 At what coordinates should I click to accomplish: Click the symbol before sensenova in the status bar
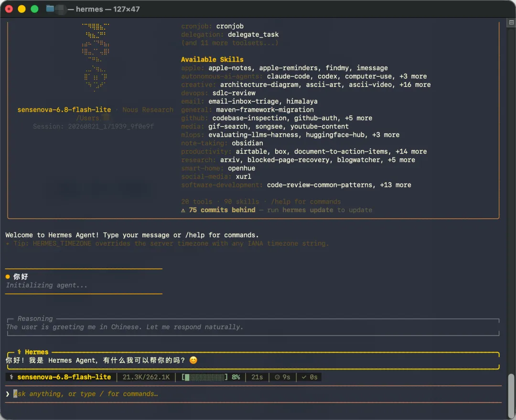click(11, 377)
